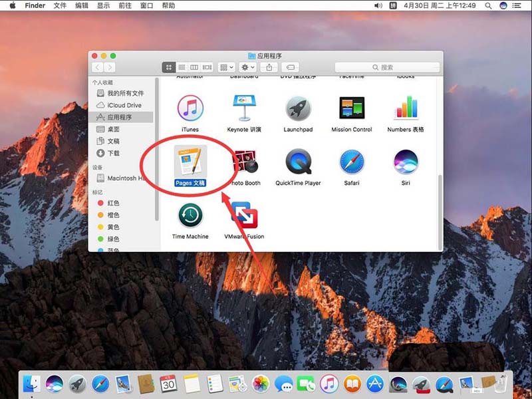Screen dimensions: 532x399
Task: Open Contacts from the Dock
Action: (146, 384)
